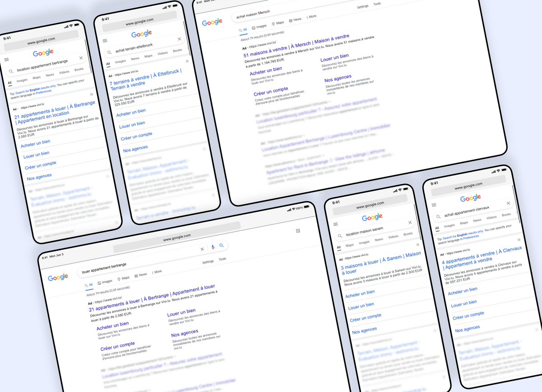
Task: Open ad '3 maisons à louer | À Sanem'
Action: (381, 263)
